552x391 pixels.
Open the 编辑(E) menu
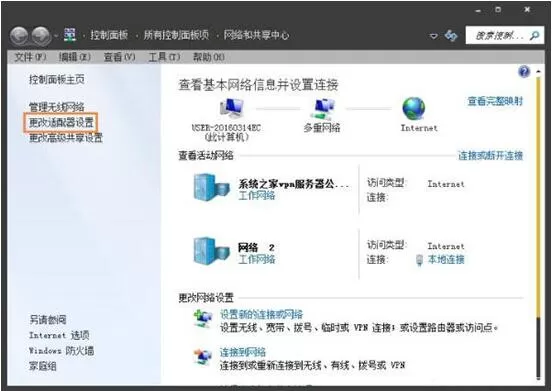coord(74,57)
